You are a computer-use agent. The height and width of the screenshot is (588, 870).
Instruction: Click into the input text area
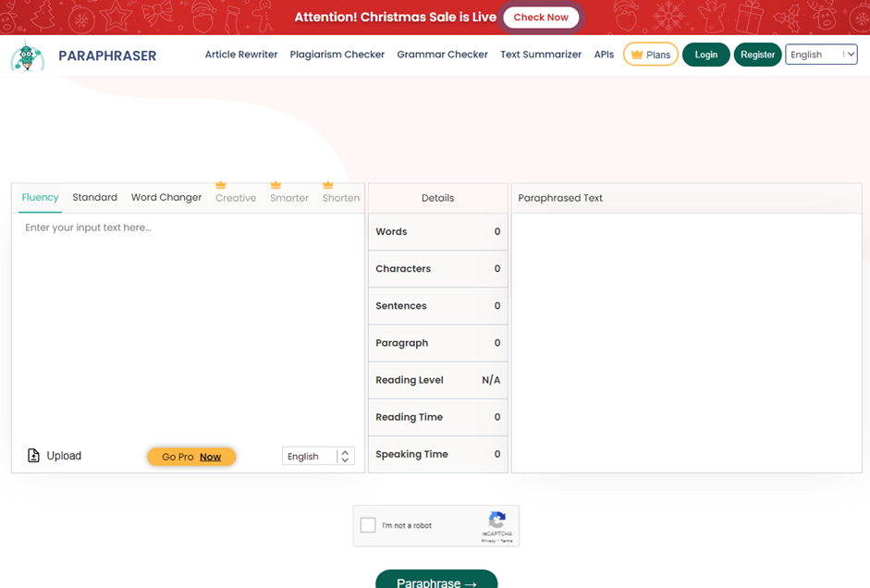click(188, 324)
